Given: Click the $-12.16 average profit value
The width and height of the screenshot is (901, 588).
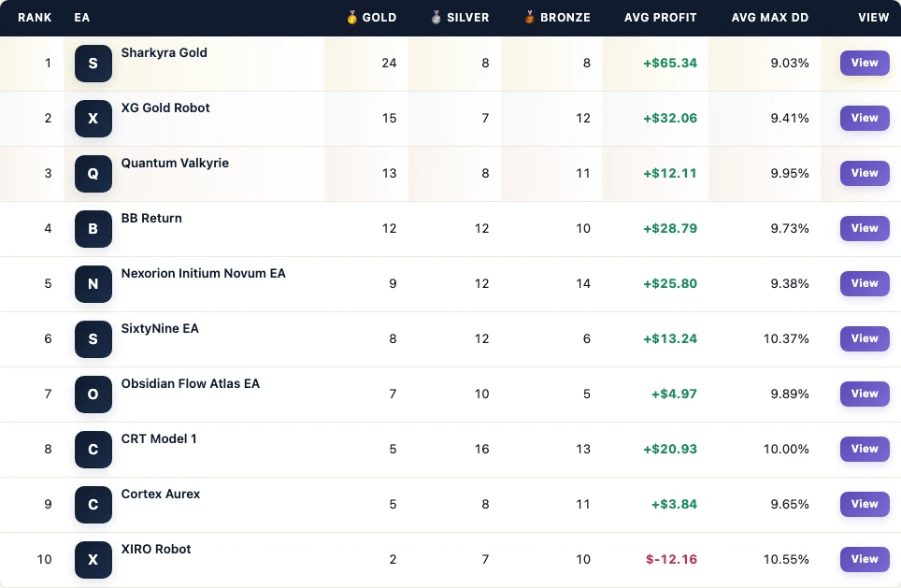Looking at the screenshot, I should (x=672, y=560).
